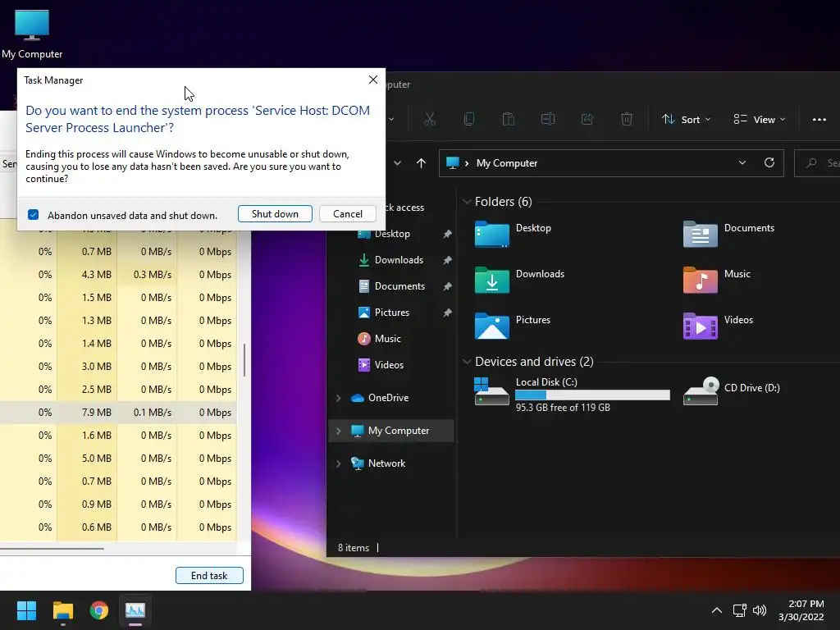The image size is (840, 630).
Task: Select the process row showing 5.0 MB
Action: click(118, 458)
